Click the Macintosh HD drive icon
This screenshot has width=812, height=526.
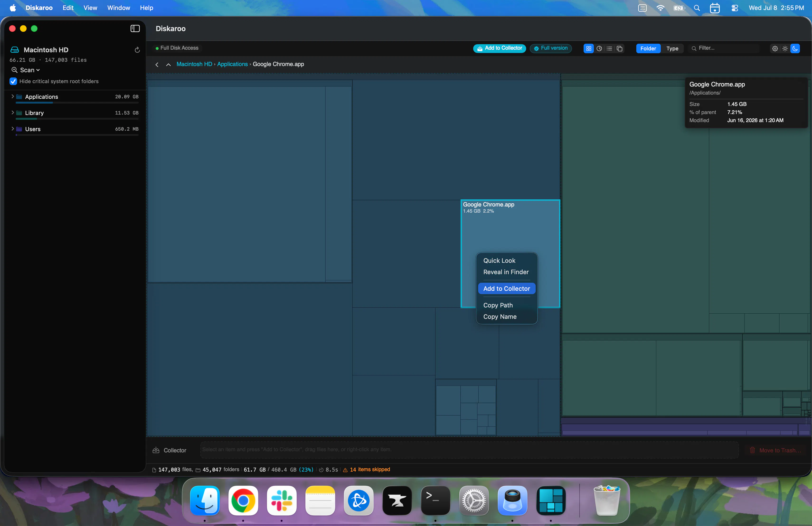15,50
